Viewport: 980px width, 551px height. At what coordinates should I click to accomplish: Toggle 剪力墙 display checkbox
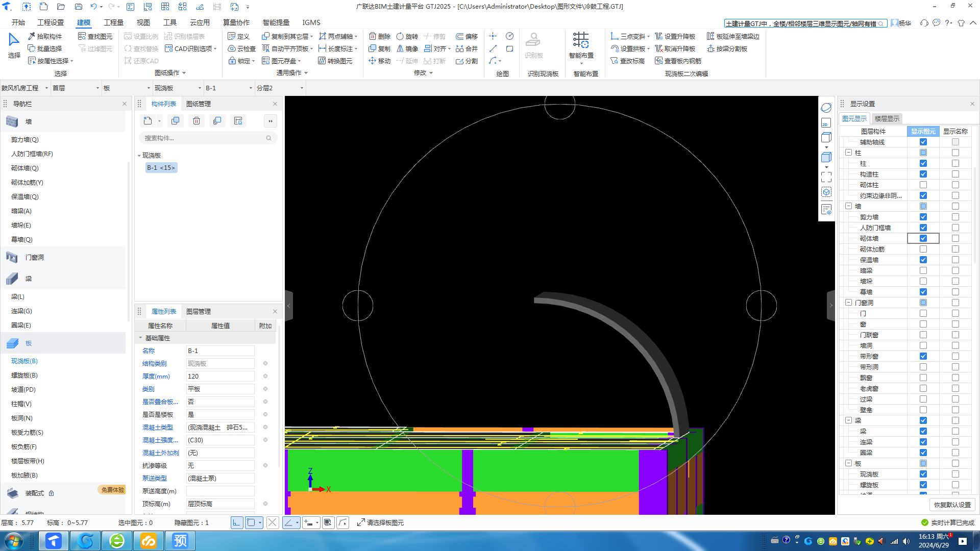coord(923,217)
